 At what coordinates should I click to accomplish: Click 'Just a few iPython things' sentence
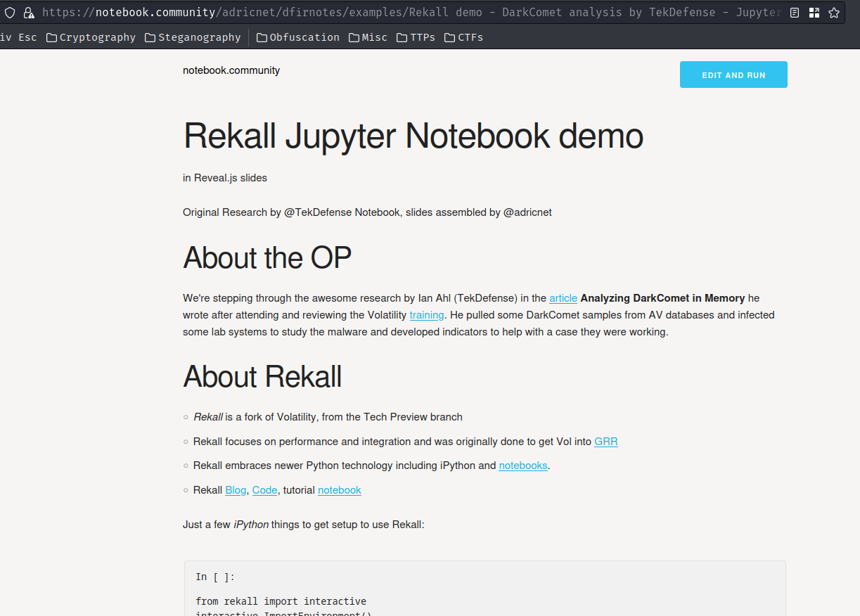304,525
